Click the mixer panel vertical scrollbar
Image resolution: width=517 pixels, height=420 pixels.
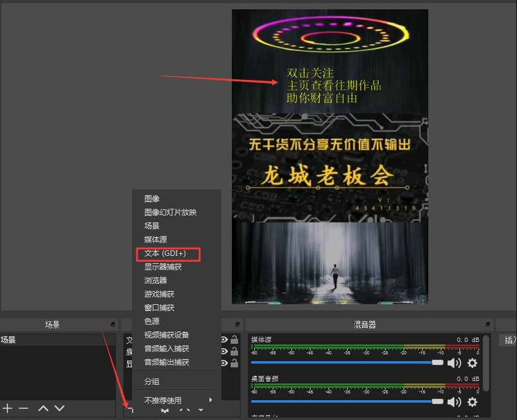[485, 364]
